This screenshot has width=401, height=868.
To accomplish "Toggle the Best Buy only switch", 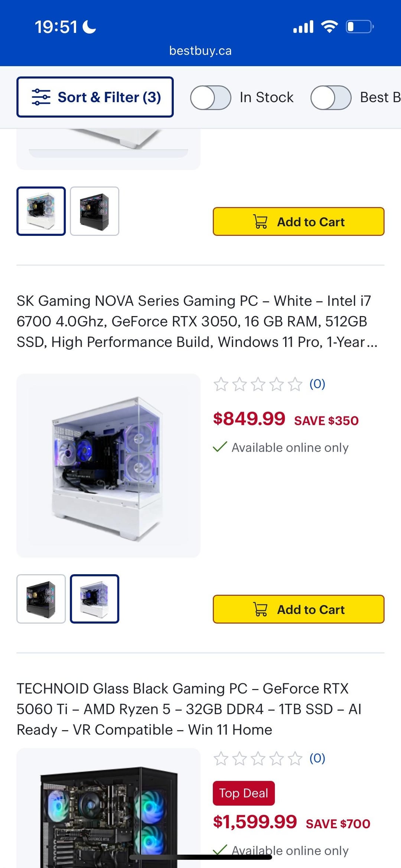I will click(331, 98).
